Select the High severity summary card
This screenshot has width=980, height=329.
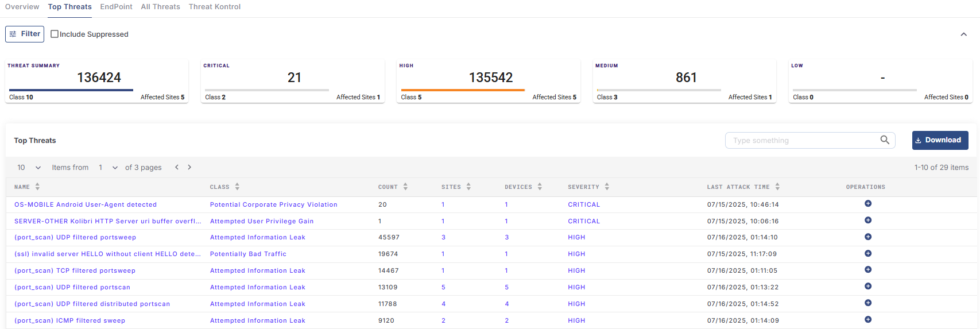pos(488,81)
